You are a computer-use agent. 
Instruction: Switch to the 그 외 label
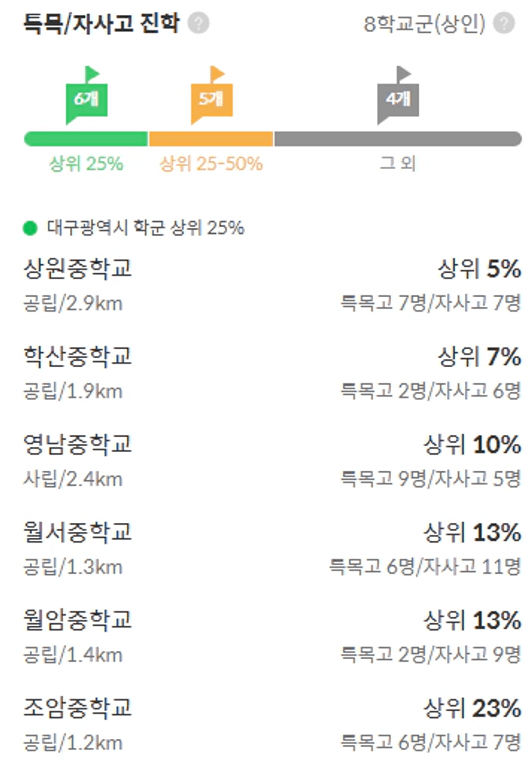pyautogui.click(x=398, y=164)
